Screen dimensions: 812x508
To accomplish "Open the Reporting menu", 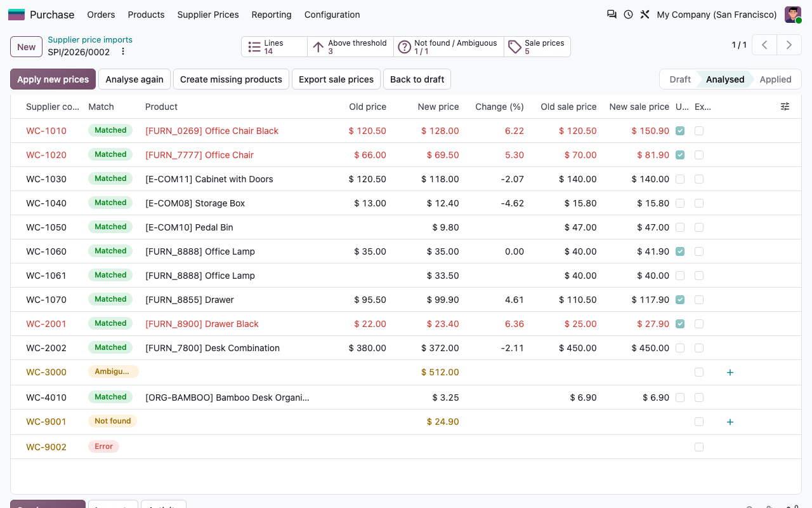I will coord(272,15).
